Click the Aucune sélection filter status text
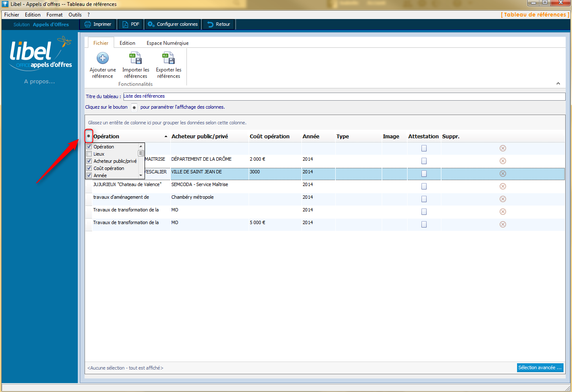This screenshot has width=572, height=392. [125, 368]
